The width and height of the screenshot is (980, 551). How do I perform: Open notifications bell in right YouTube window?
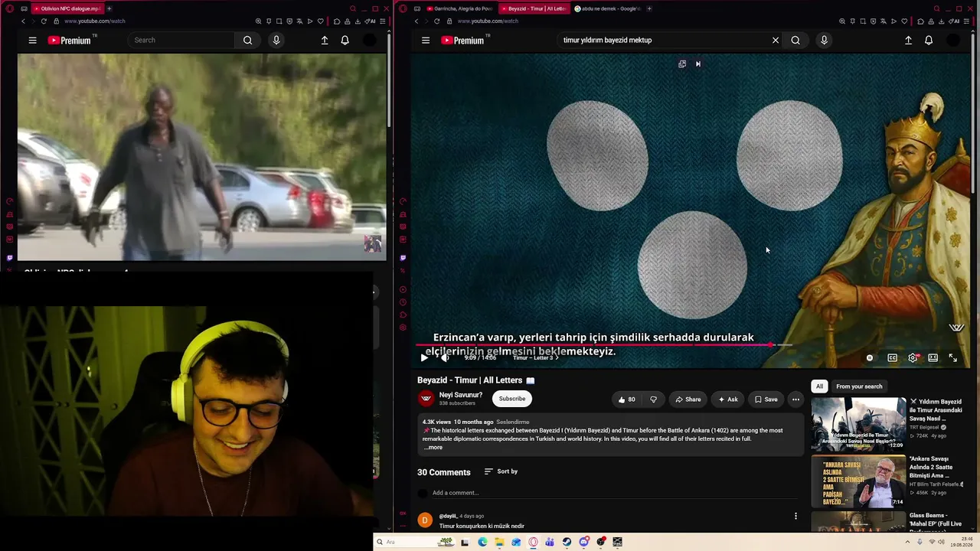[929, 41]
